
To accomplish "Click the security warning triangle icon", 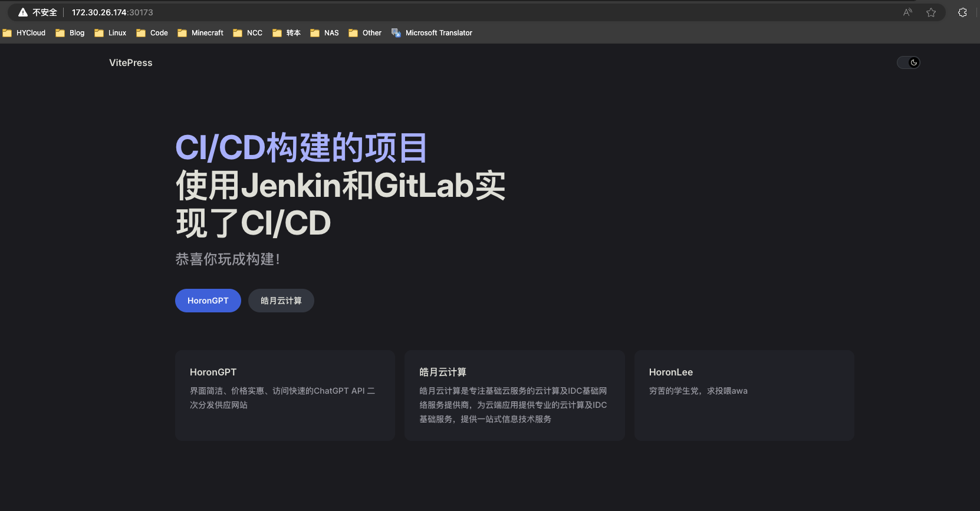I will [x=23, y=12].
